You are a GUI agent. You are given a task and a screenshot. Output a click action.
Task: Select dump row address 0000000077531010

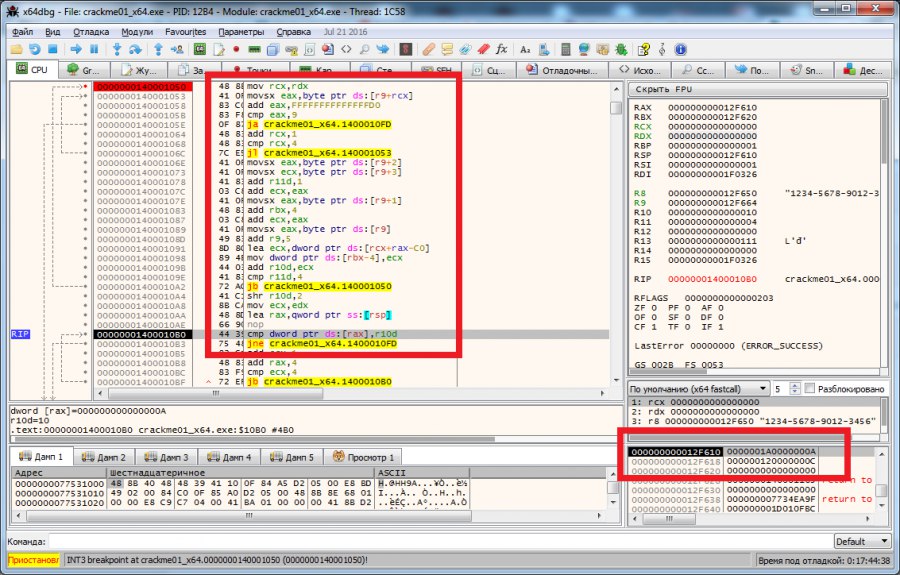tap(60, 493)
